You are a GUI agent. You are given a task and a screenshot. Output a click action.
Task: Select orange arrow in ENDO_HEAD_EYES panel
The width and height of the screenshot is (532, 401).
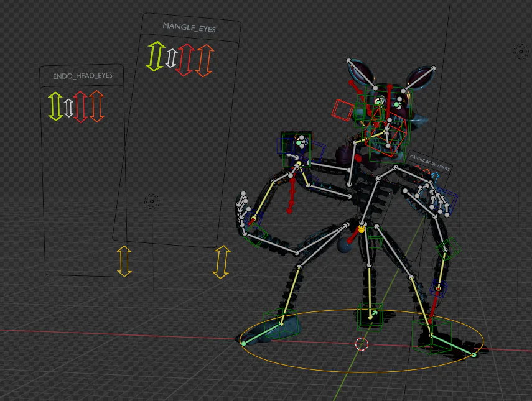click(96, 106)
